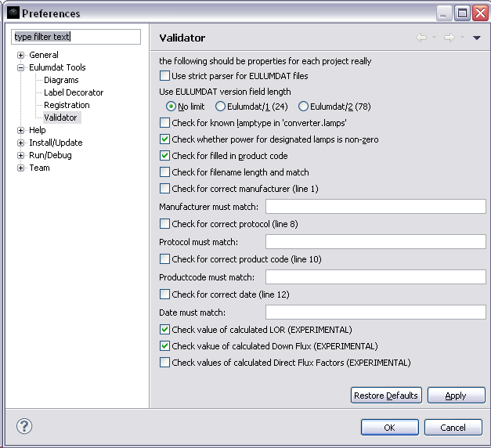
Task: Expand the Team tree node
Action: pos(20,168)
